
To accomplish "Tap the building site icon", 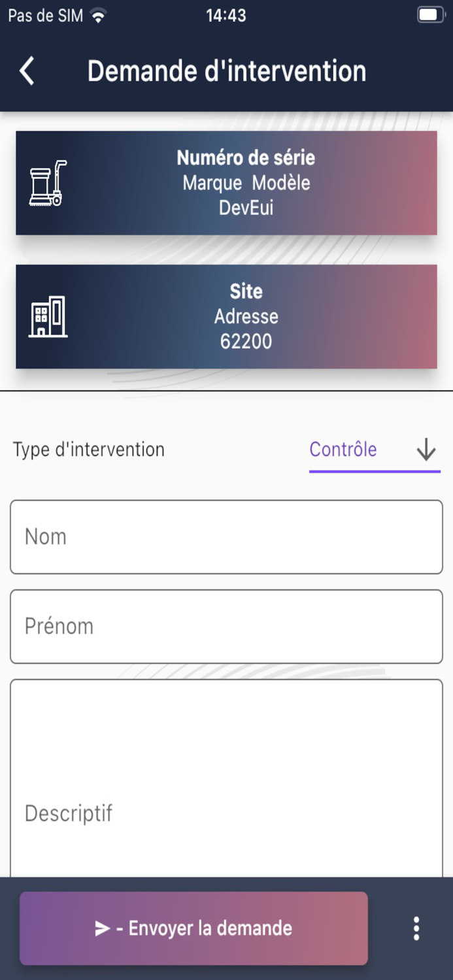I will [x=47, y=316].
